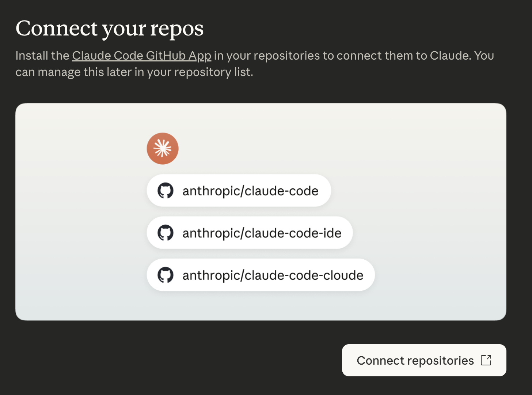Click the orange Claude starburst logo icon
Screen dimensions: 532x395
click(163, 148)
